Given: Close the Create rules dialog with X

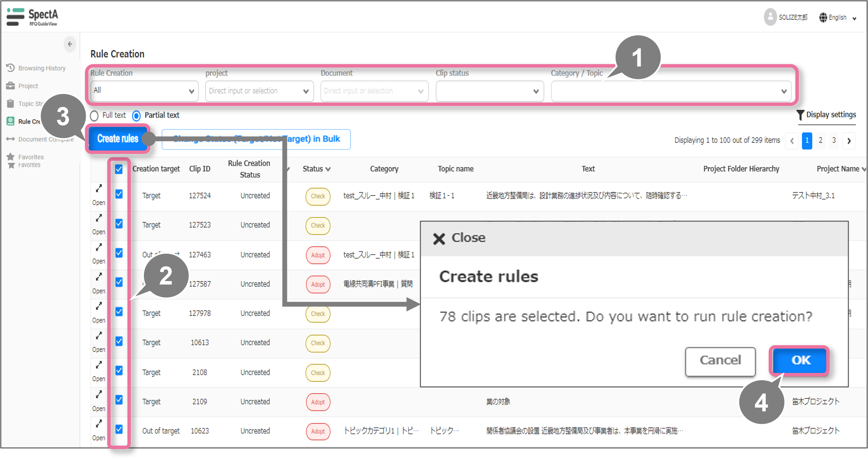Looking at the screenshot, I should coord(439,239).
